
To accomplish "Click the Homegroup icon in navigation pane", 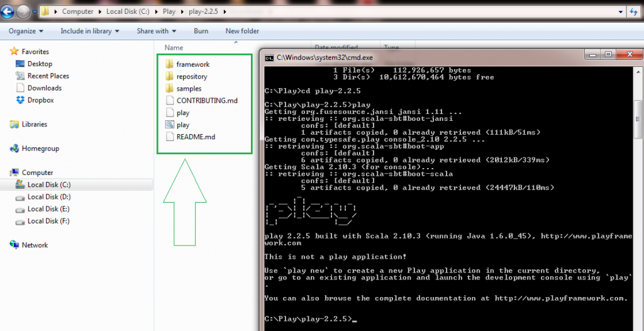I will (14, 149).
